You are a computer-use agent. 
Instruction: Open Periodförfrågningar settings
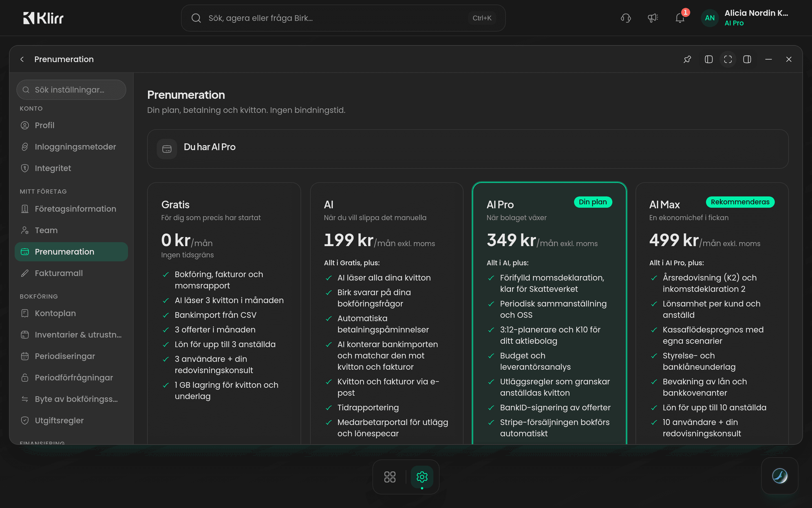71,378
